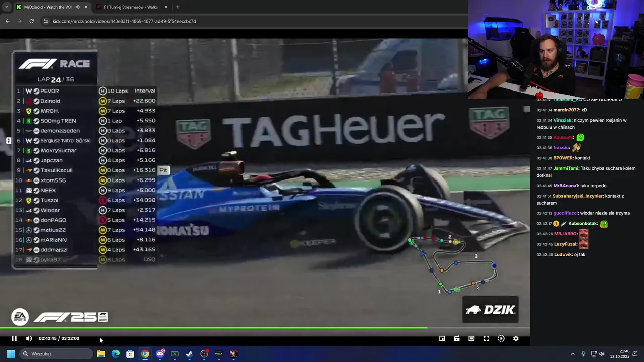Open Steam from taskbar

point(189,354)
